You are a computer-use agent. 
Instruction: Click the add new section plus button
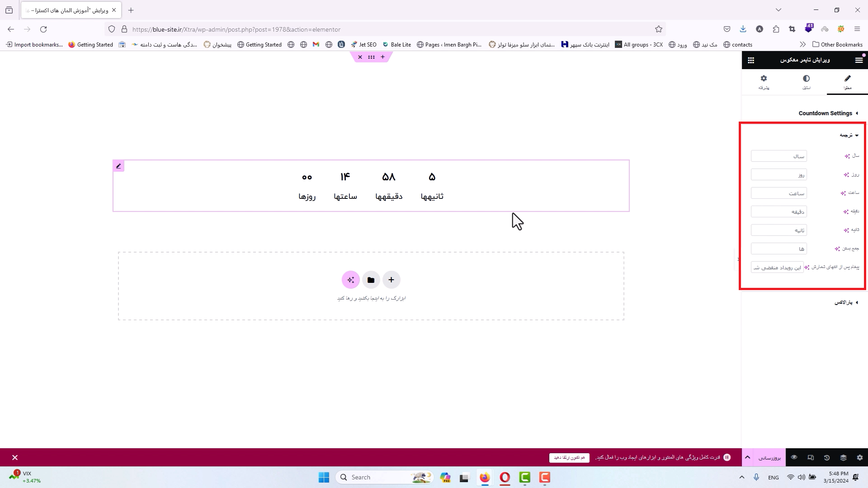(391, 280)
